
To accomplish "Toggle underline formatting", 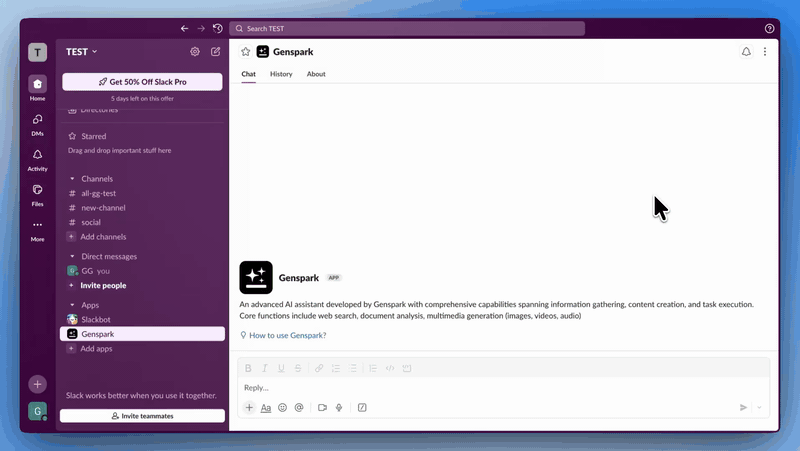I will tap(281, 368).
